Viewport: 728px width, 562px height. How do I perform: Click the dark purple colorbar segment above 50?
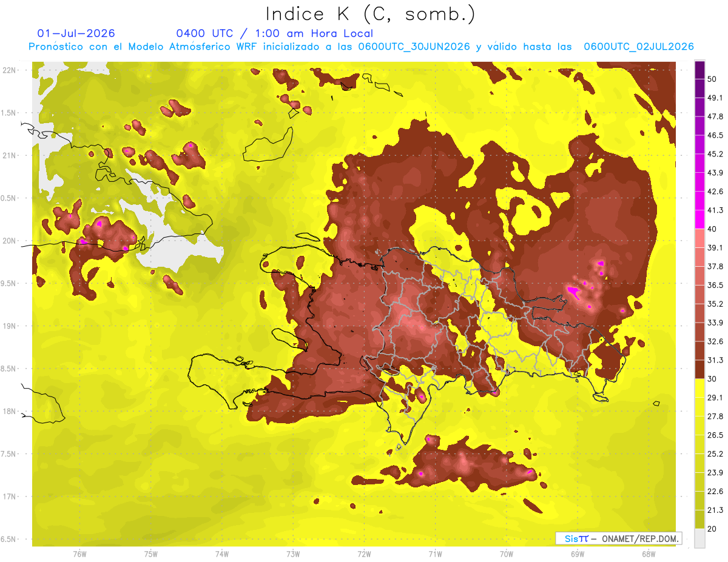pyautogui.click(x=699, y=70)
